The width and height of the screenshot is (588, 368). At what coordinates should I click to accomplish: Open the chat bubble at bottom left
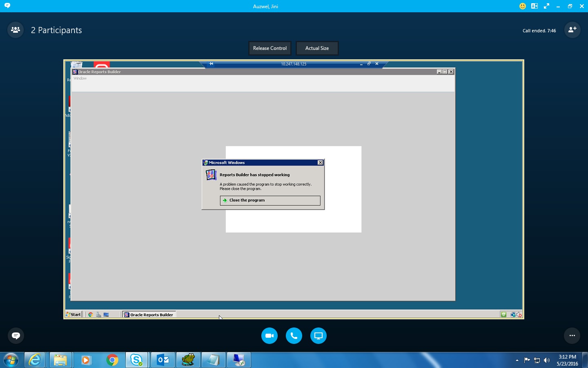coord(16,336)
